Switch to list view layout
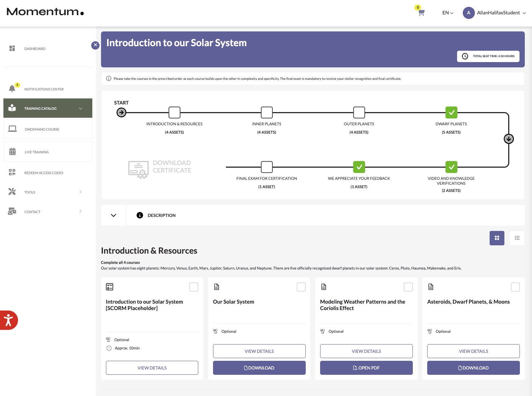 [517, 238]
